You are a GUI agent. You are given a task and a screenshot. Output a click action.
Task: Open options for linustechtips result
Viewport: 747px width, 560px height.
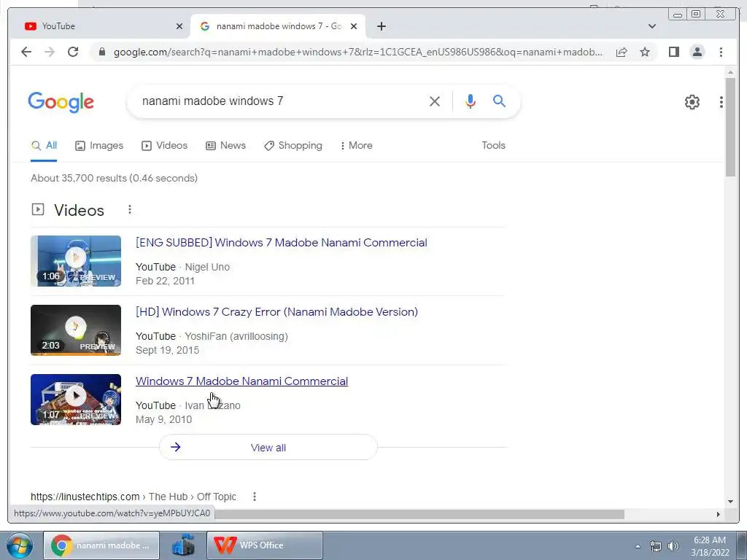coord(255,497)
